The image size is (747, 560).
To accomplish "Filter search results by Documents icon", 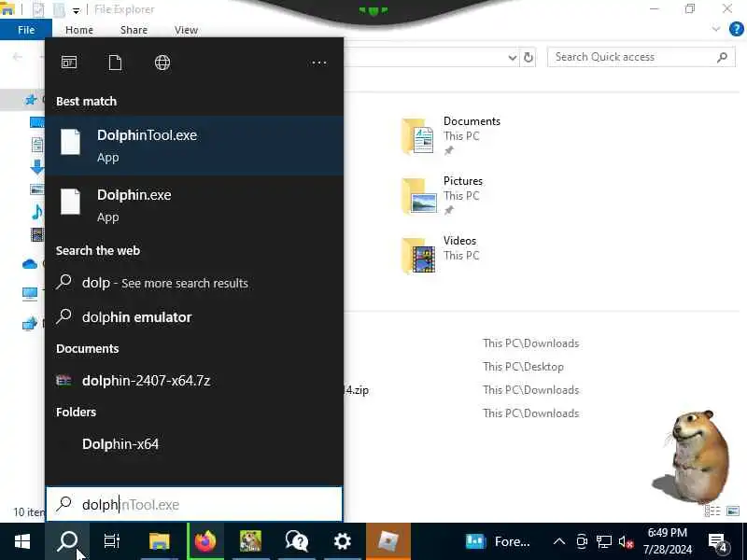I will pos(115,63).
